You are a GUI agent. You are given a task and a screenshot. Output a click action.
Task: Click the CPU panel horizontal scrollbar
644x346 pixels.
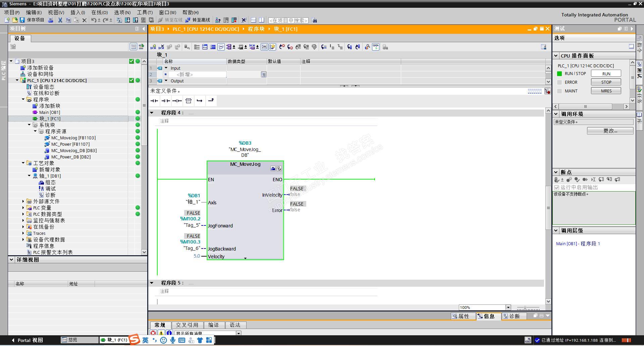pyautogui.click(x=585, y=107)
